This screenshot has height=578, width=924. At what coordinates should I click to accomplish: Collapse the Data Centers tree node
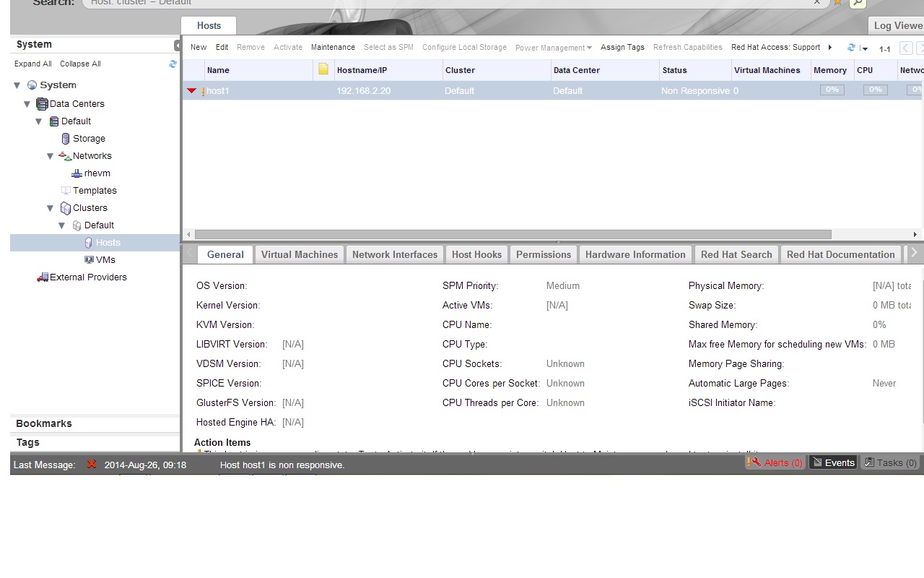[27, 104]
